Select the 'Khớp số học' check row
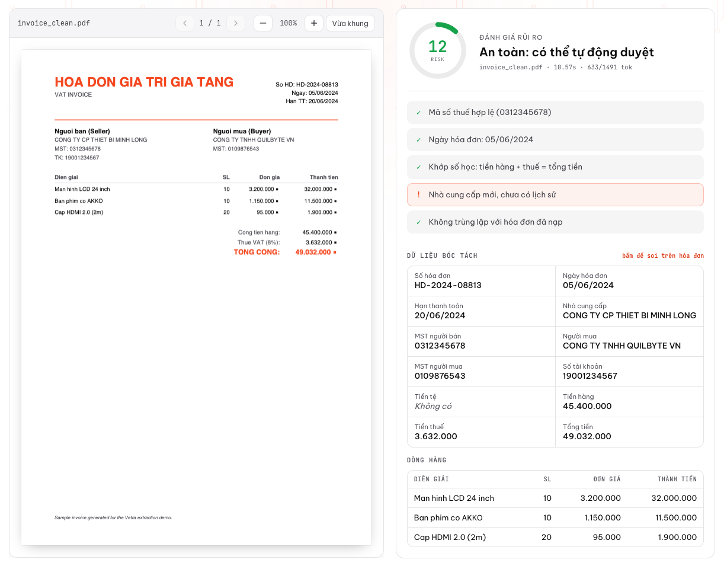 tap(555, 167)
